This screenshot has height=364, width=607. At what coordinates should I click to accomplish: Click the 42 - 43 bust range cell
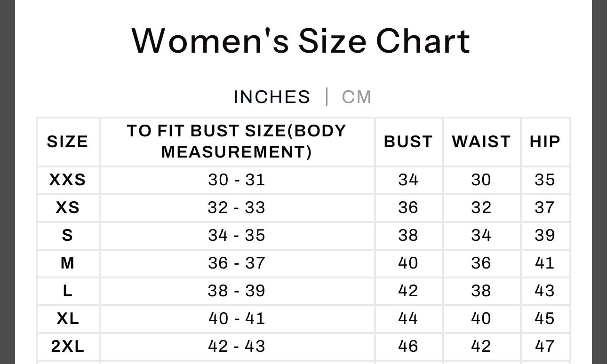pos(237,346)
